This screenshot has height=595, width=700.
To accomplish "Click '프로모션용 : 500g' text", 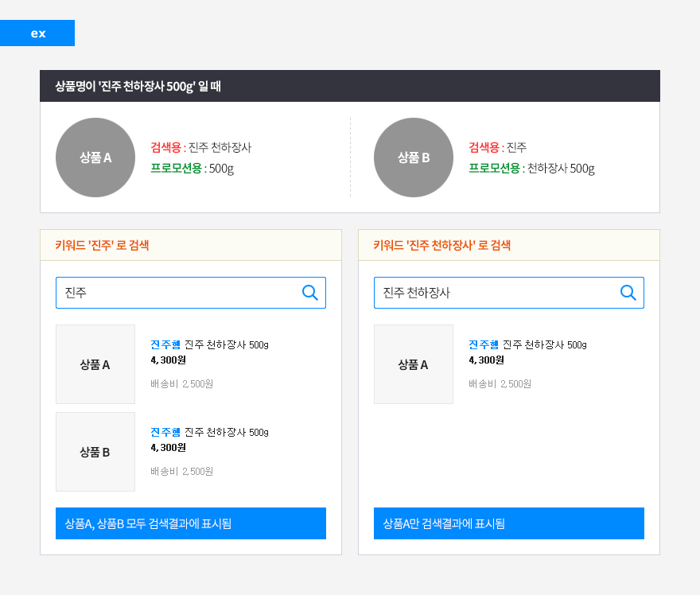I will [192, 169].
